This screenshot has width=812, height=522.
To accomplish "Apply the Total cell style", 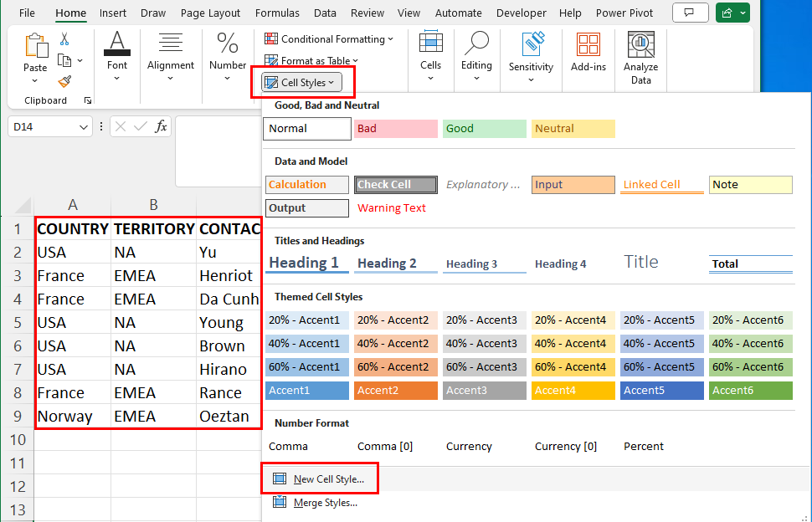I will pos(750,264).
